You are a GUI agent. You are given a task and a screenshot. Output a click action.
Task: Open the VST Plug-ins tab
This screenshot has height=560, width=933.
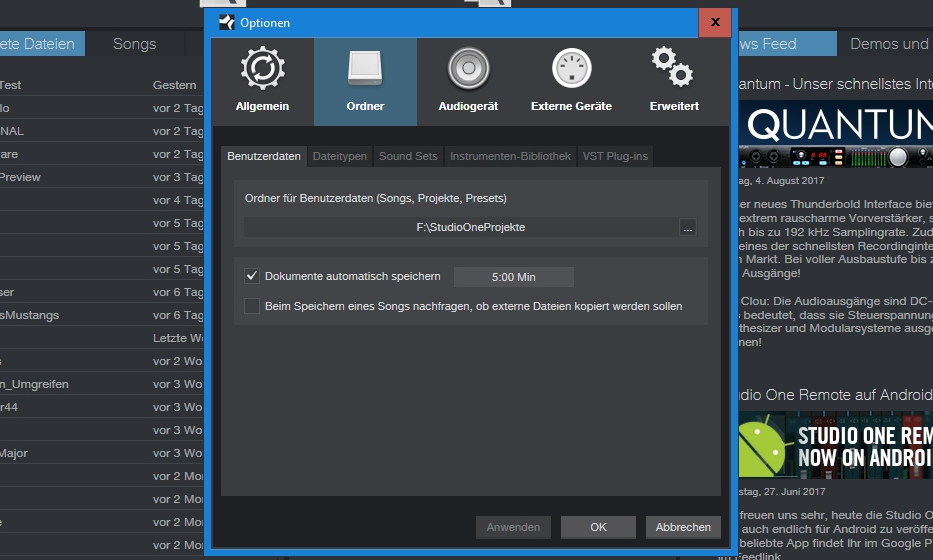(615, 157)
